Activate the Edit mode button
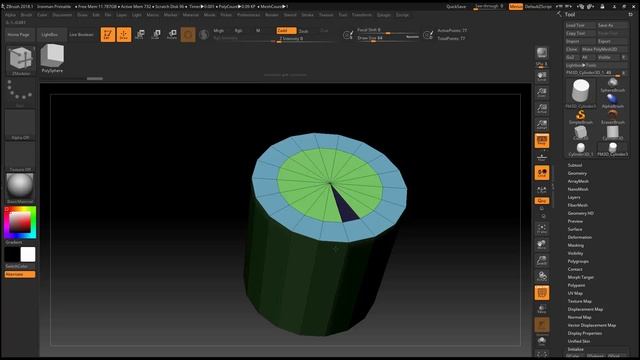The height and width of the screenshot is (360, 640). pyautogui.click(x=108, y=35)
